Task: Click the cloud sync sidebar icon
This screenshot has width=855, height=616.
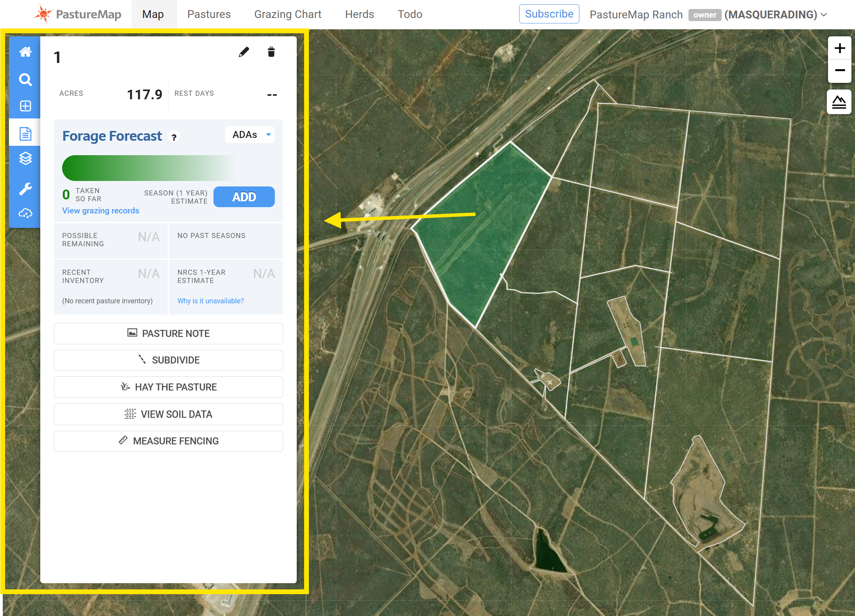Action: pyautogui.click(x=25, y=213)
